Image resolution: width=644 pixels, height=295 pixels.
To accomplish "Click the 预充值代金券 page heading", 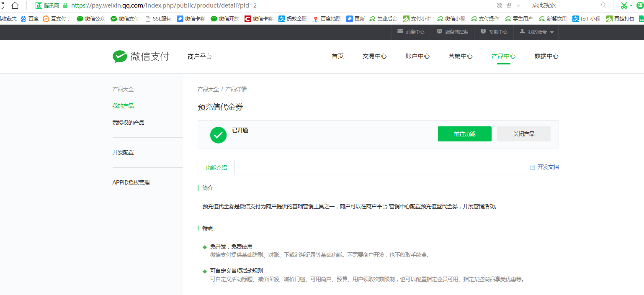I will (220, 107).
